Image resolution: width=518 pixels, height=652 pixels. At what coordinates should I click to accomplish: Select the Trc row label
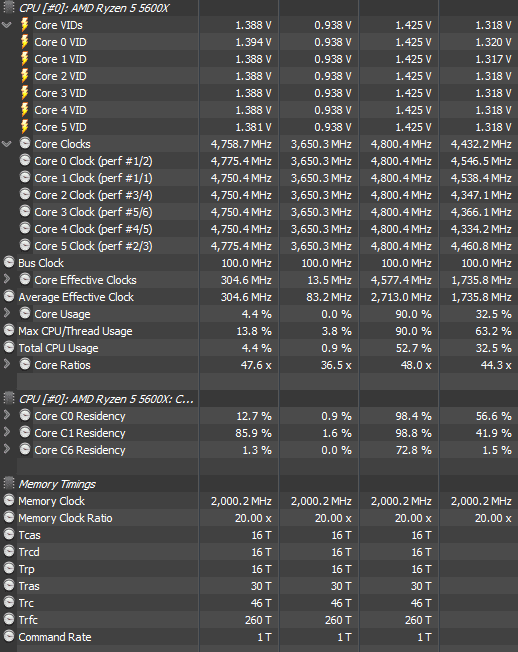[x=26, y=603]
